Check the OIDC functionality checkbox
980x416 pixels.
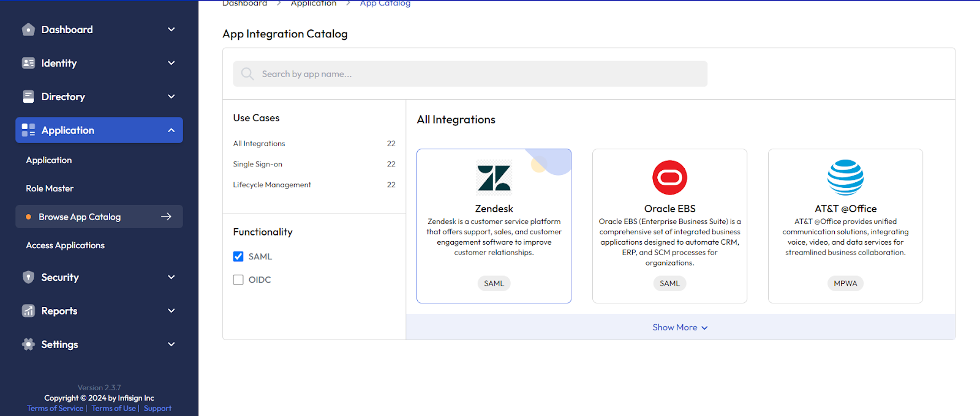(238, 280)
